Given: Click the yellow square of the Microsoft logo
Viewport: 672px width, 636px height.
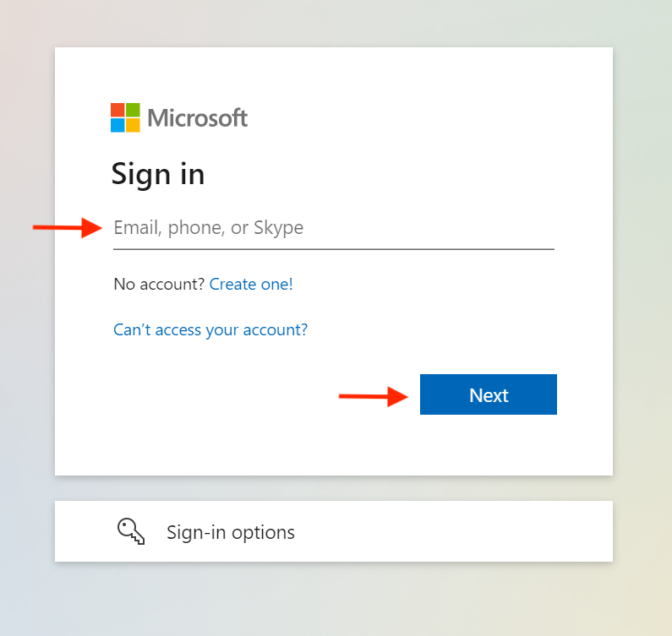Looking at the screenshot, I should click(133, 125).
